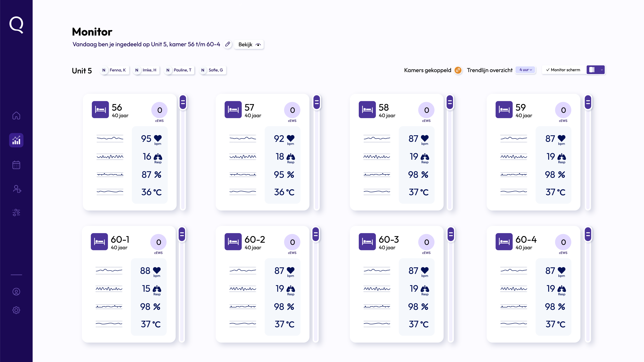The width and height of the screenshot is (644, 362).
Task: Click the cEWS score of room 57
Action: 292,110
